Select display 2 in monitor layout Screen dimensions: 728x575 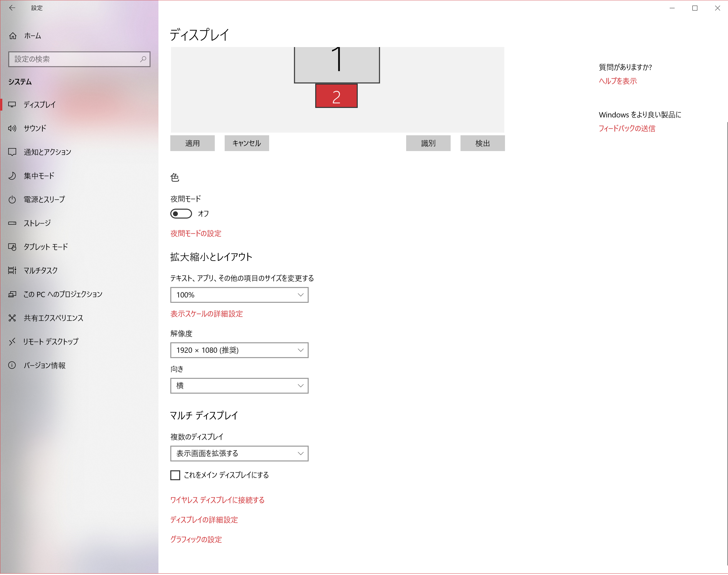336,96
